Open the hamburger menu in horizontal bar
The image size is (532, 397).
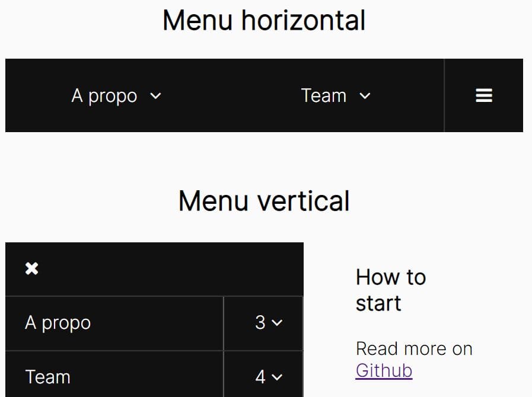tap(484, 95)
